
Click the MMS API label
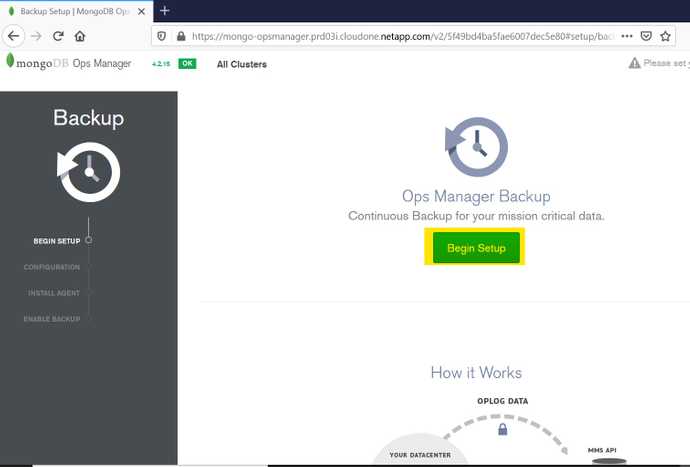(602, 450)
